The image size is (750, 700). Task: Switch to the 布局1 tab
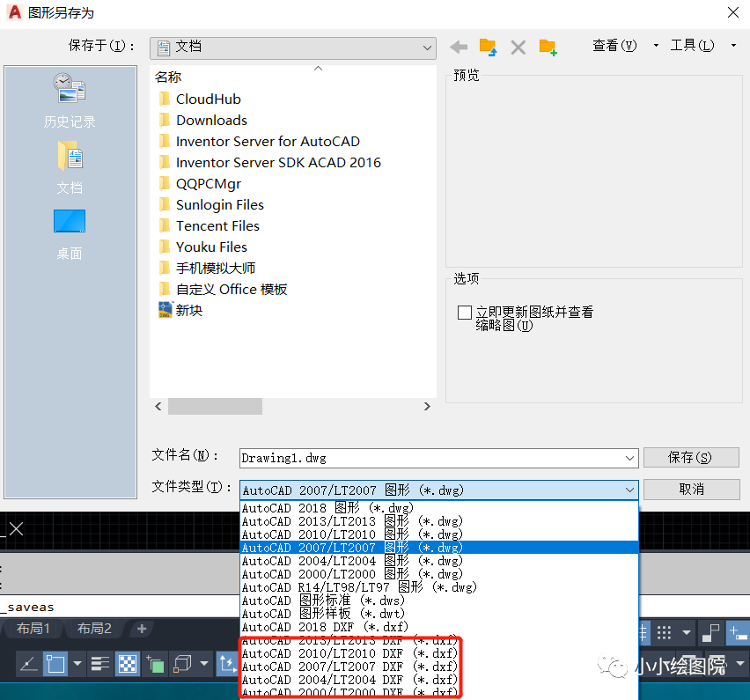(x=33, y=628)
